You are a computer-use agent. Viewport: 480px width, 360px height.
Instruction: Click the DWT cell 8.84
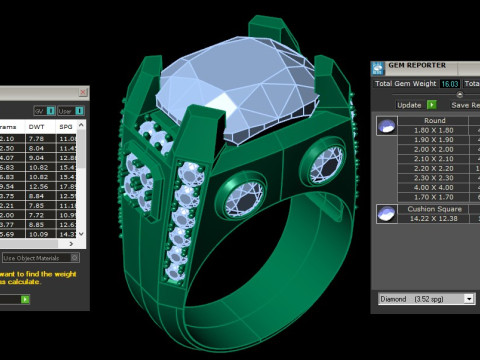coord(40,196)
